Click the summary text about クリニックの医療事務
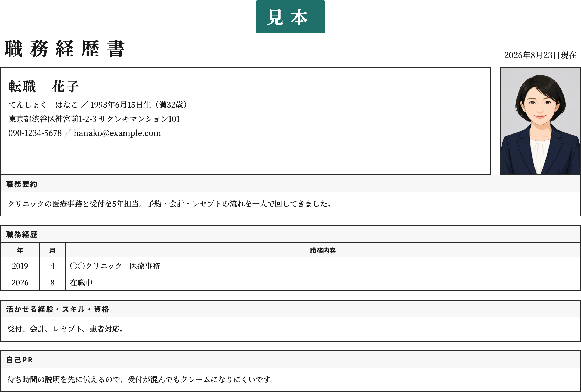581x392 pixels. [170, 204]
